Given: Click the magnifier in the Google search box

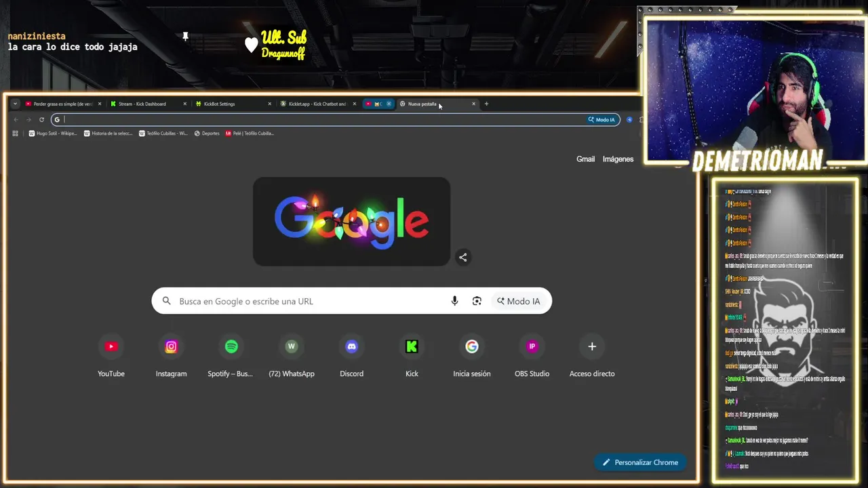Looking at the screenshot, I should pos(166,301).
